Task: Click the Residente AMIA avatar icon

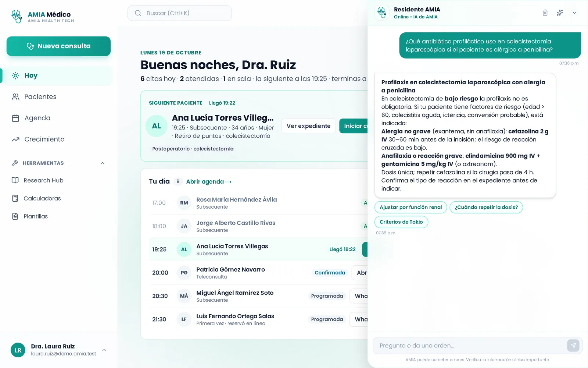Action: click(382, 13)
